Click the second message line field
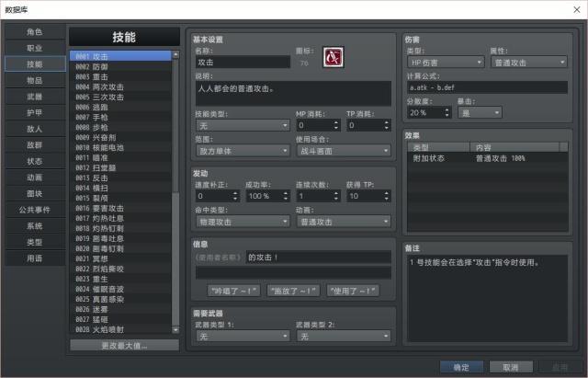 293,272
